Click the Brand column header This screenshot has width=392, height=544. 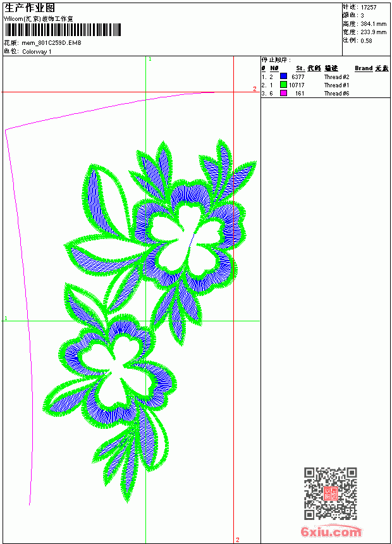point(364,68)
